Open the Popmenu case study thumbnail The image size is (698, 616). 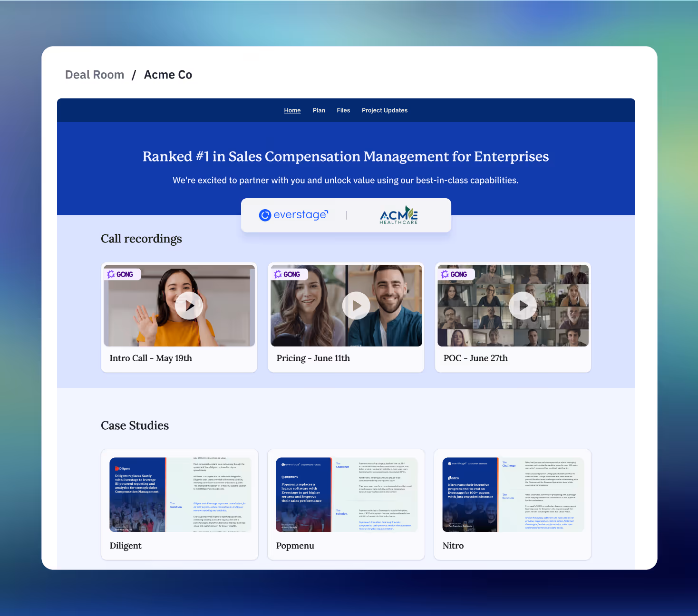[x=347, y=495]
